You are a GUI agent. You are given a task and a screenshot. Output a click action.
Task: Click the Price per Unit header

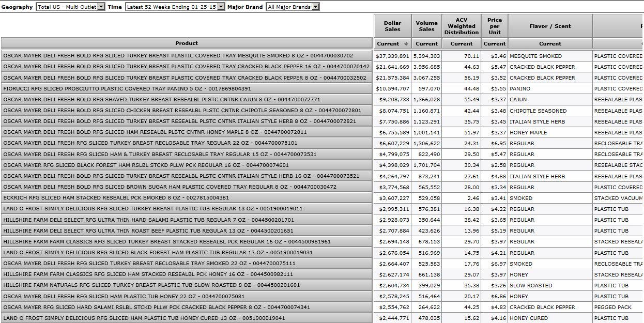pos(495,26)
